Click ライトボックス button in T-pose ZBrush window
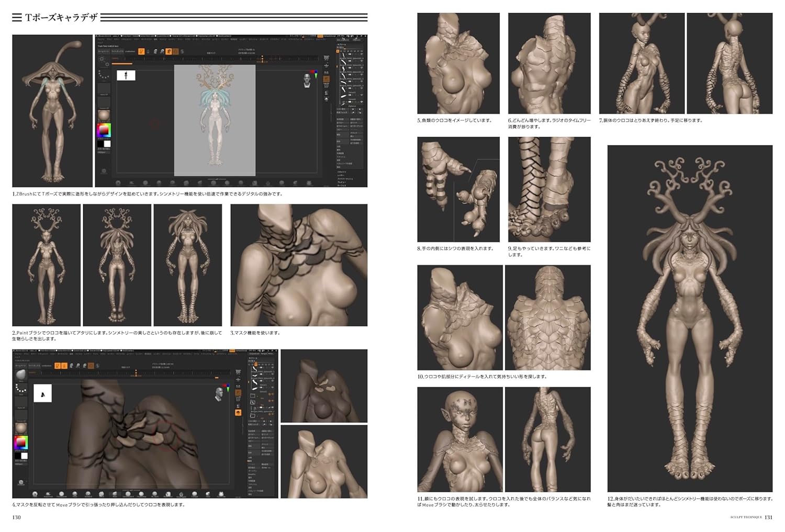The width and height of the screenshot is (785, 532). pyautogui.click(x=117, y=51)
